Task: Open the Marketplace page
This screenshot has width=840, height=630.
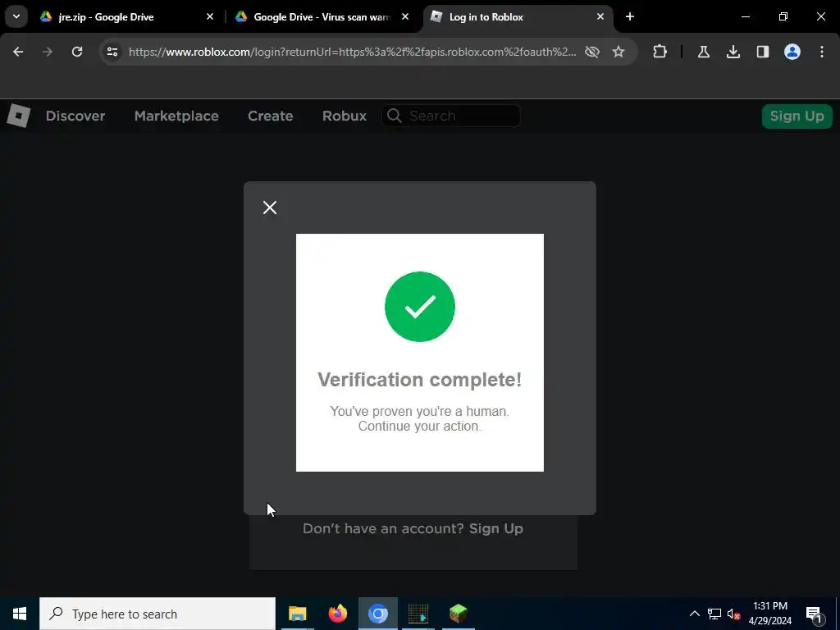Action: pos(176,116)
